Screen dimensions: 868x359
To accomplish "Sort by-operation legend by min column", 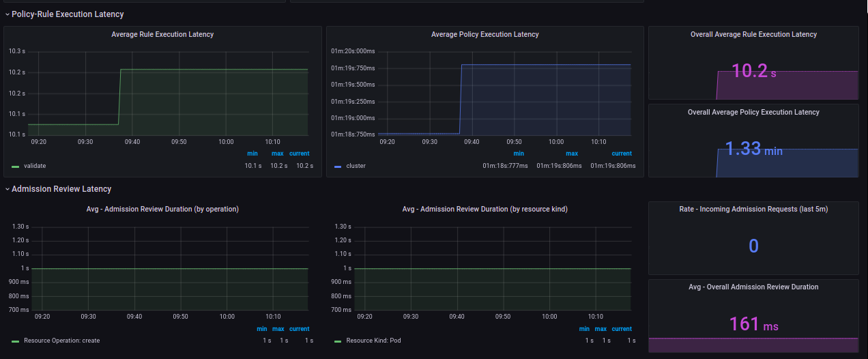I will click(x=262, y=328).
